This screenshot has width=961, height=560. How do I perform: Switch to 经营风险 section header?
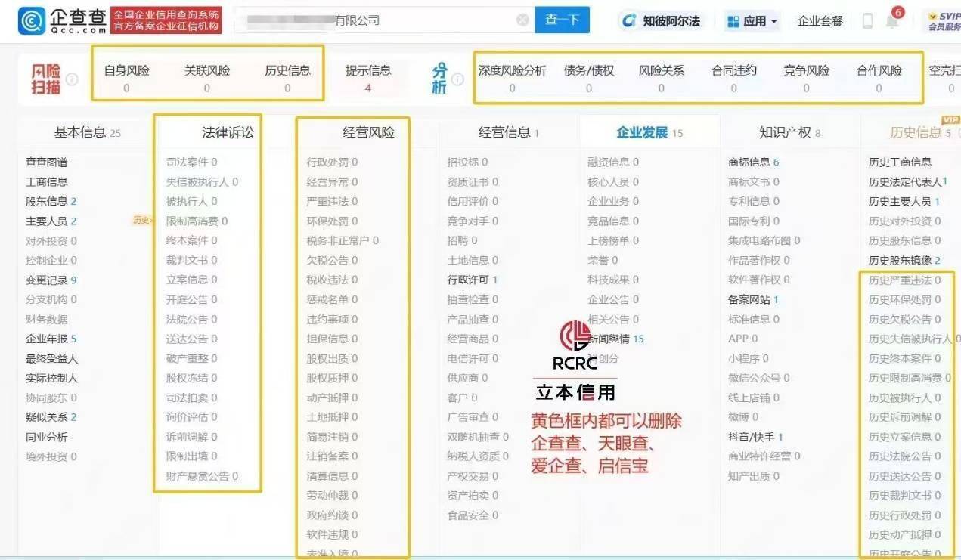tap(369, 133)
